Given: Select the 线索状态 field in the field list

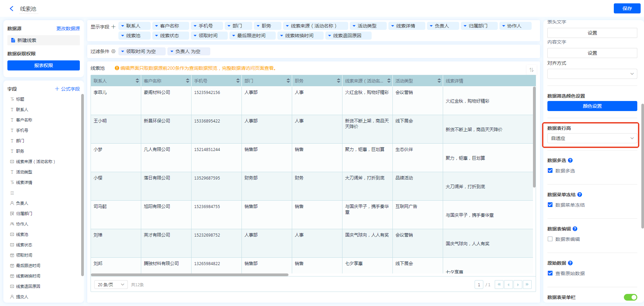Looking at the screenshot, I should pos(24,245).
